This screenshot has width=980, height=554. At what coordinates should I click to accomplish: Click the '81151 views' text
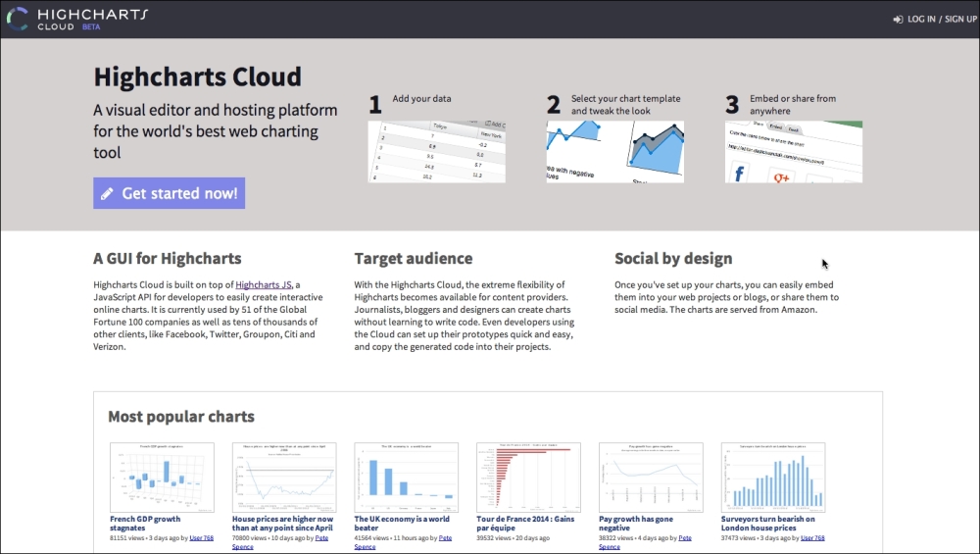pos(126,537)
